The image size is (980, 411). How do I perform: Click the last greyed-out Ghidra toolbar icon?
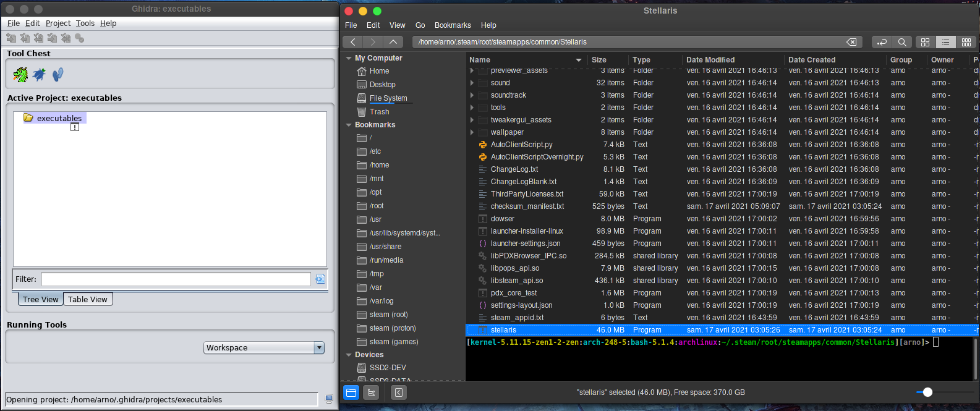coord(79,38)
